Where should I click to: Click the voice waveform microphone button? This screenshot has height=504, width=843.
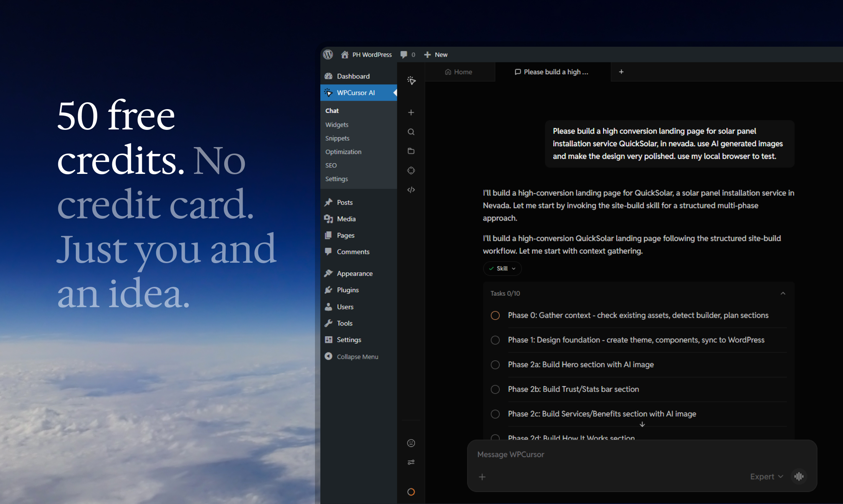point(799,476)
